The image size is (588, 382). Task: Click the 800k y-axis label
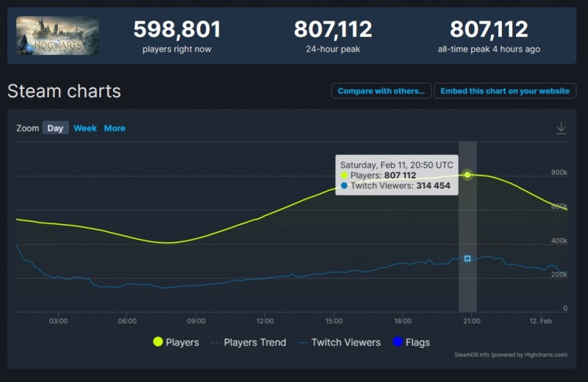(x=559, y=173)
